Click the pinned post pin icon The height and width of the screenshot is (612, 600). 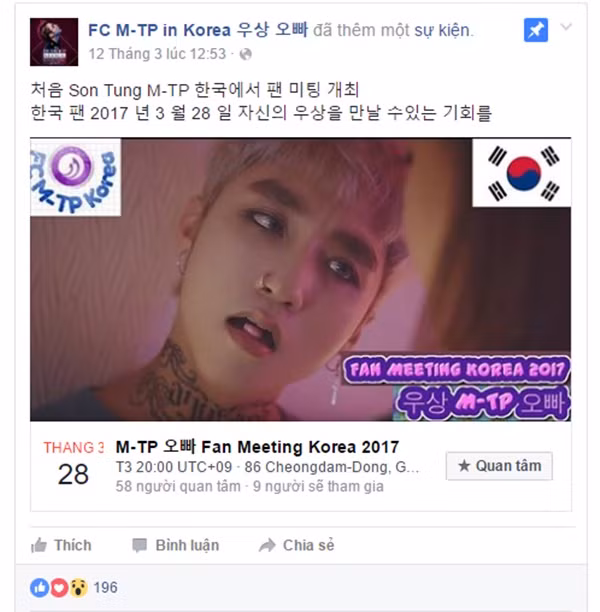pos(536,30)
